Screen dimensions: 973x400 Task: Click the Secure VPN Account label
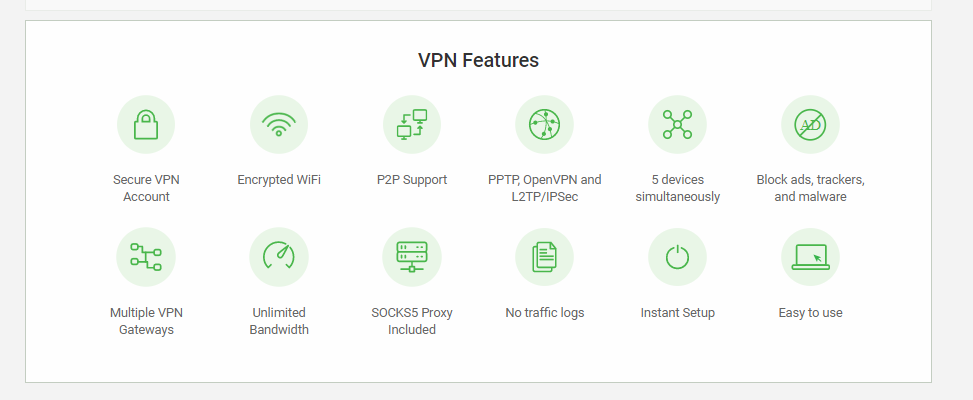coord(146,189)
